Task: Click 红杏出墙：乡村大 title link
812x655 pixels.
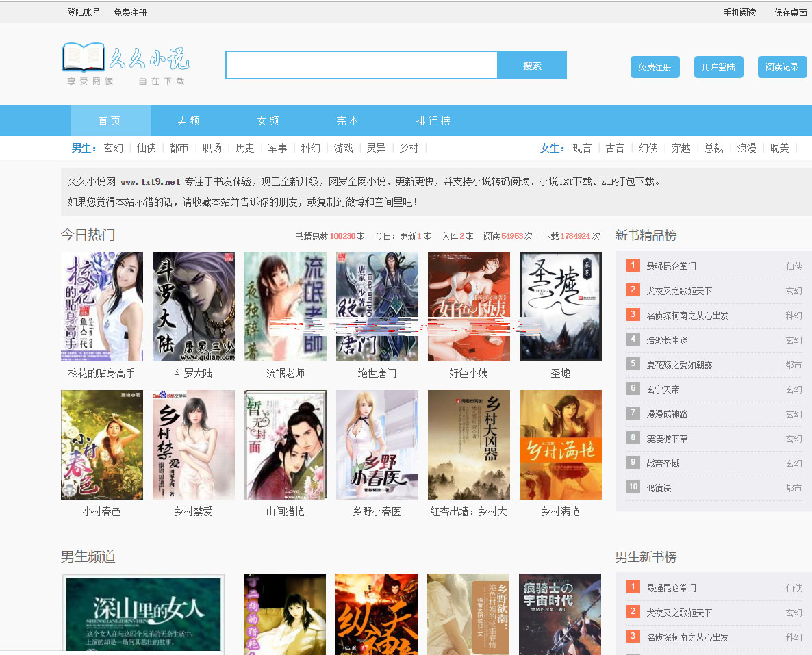Action: tap(469, 511)
